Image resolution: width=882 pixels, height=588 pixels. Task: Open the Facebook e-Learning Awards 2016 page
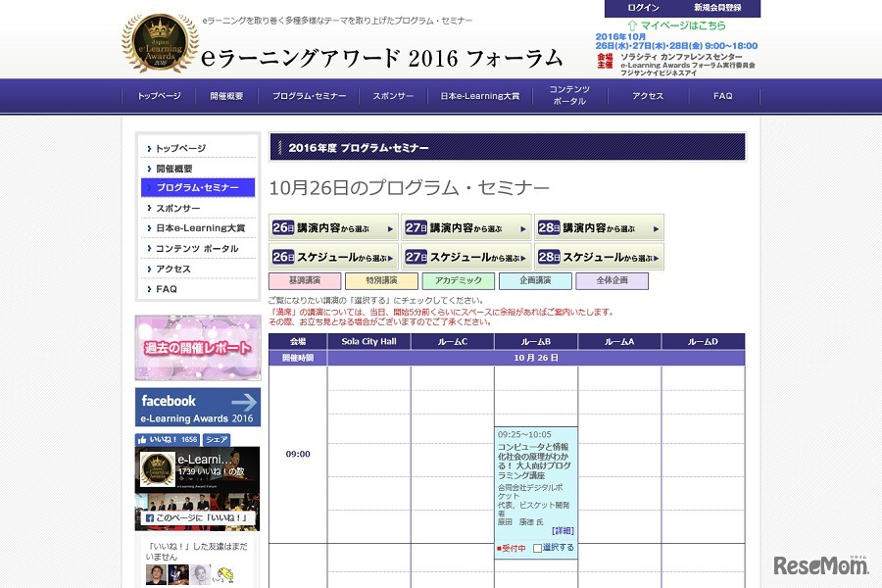pos(196,406)
